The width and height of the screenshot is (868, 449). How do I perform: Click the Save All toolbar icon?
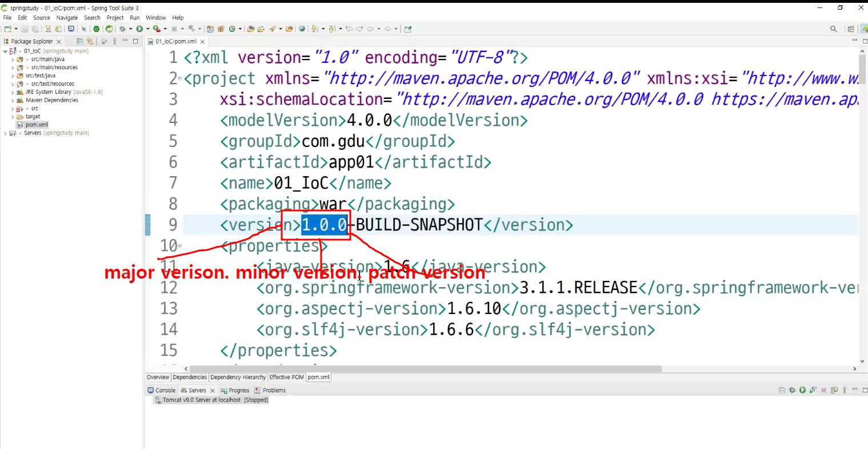pyautogui.click(x=35, y=29)
